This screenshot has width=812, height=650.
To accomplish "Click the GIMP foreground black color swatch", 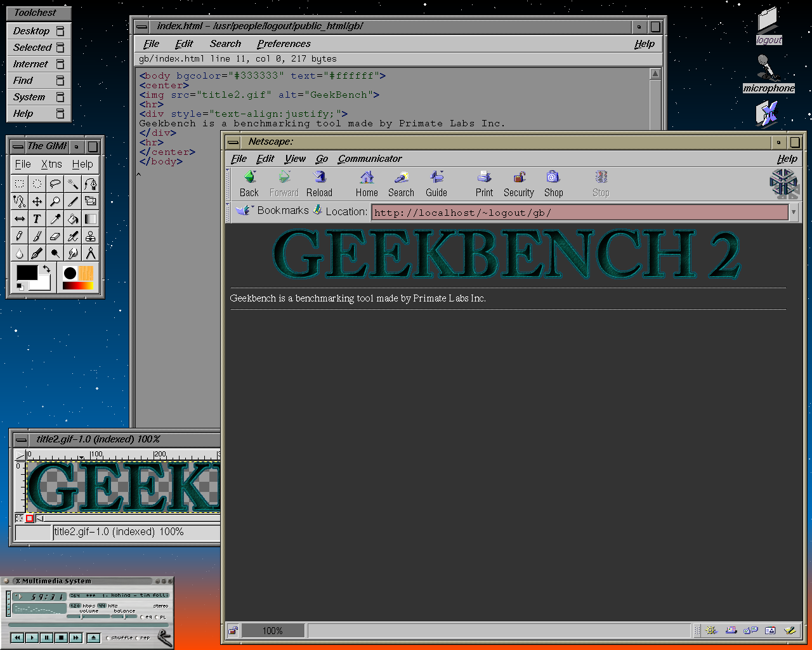I will [x=27, y=273].
